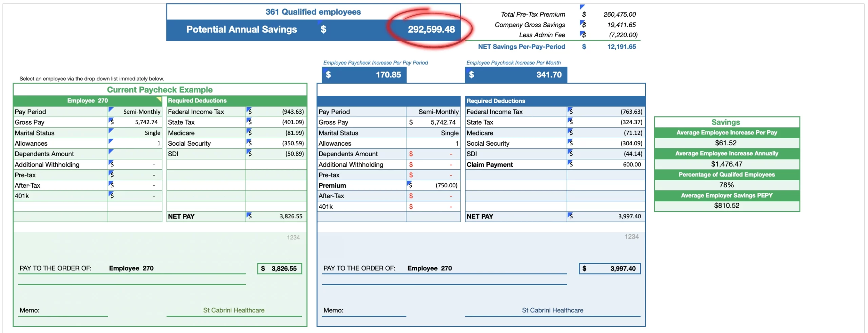Click the Company Gross Savings value 19,411.65
Viewport: 868px width, 333px height.
(x=621, y=25)
